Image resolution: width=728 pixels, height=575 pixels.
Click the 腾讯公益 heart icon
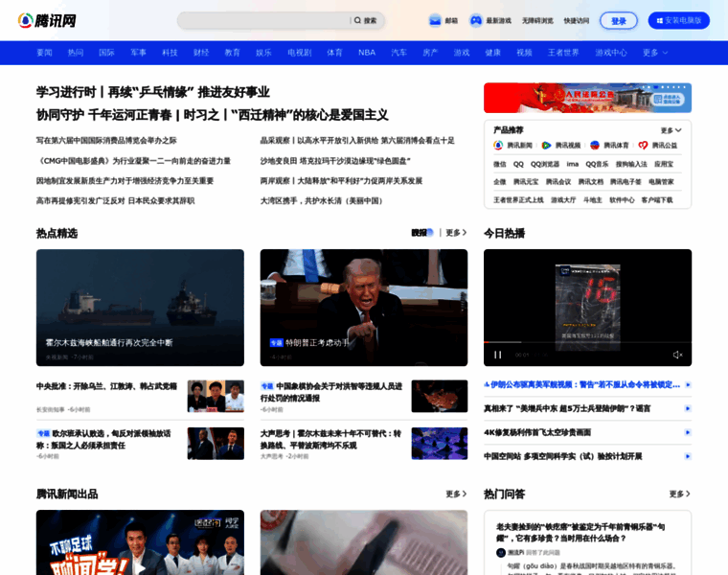click(644, 146)
